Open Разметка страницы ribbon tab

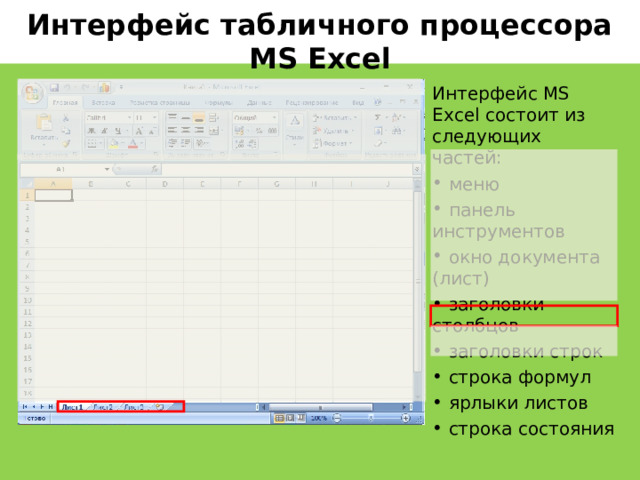(x=160, y=102)
